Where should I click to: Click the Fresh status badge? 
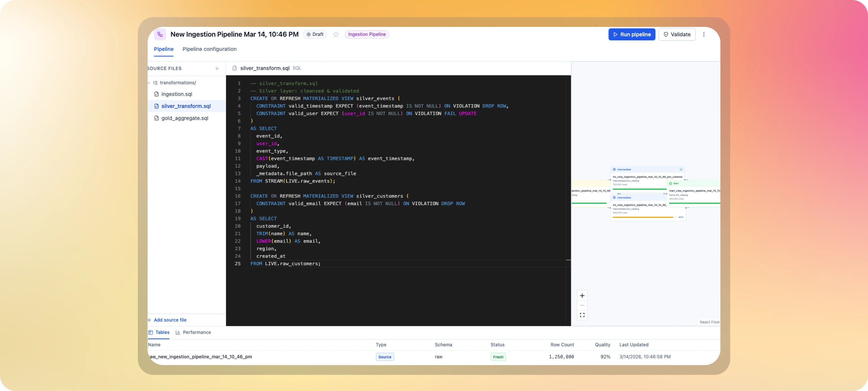[x=498, y=357]
